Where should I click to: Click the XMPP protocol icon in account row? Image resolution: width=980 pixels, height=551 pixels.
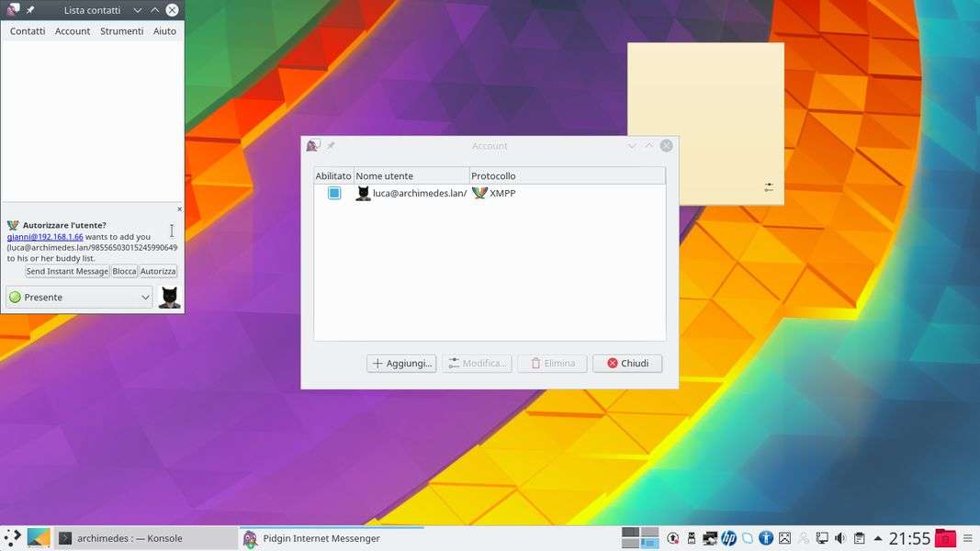(479, 193)
